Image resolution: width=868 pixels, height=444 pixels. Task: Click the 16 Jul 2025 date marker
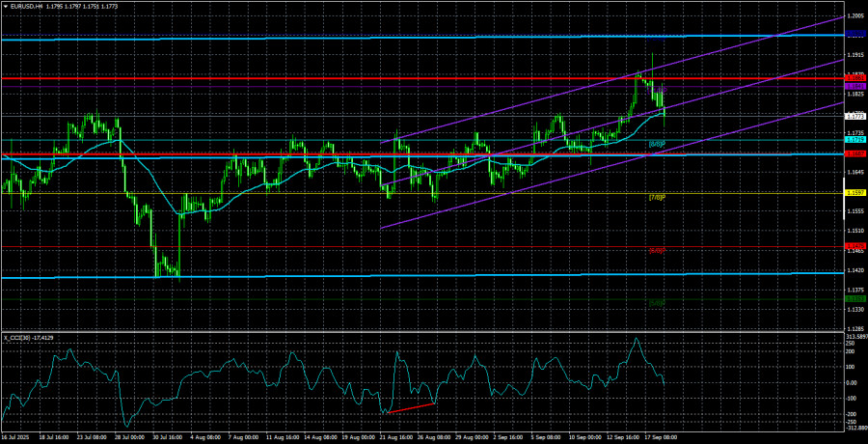click(x=17, y=436)
